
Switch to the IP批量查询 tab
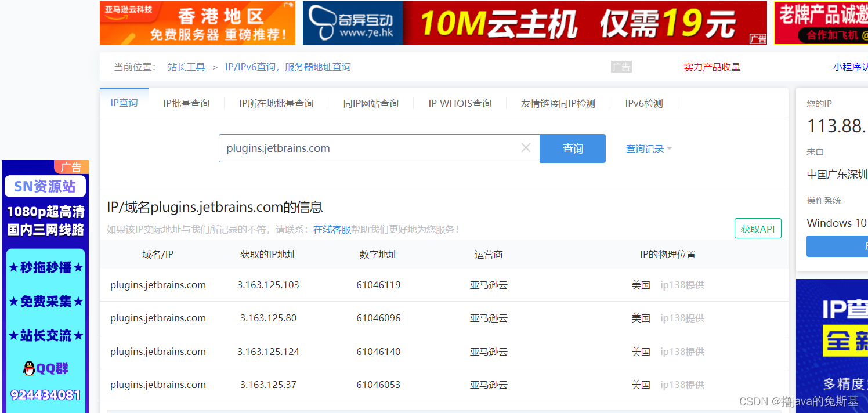[186, 104]
